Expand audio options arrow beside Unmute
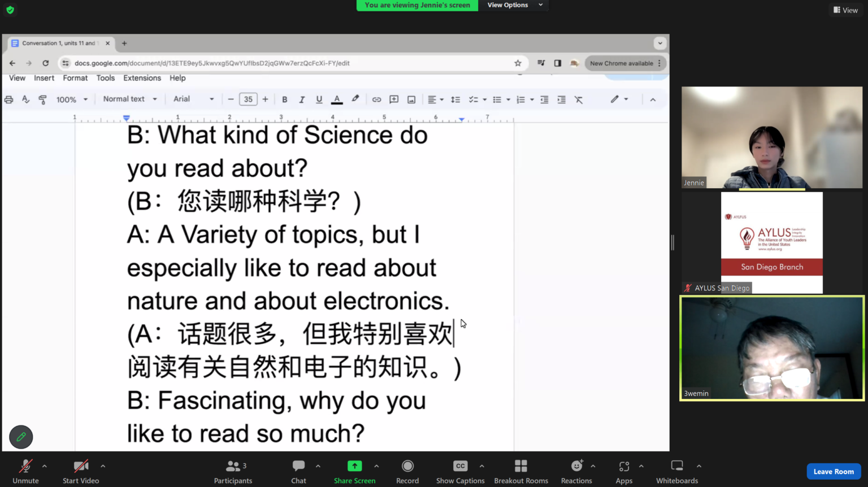Viewport: 868px width, 487px height. [x=45, y=466]
